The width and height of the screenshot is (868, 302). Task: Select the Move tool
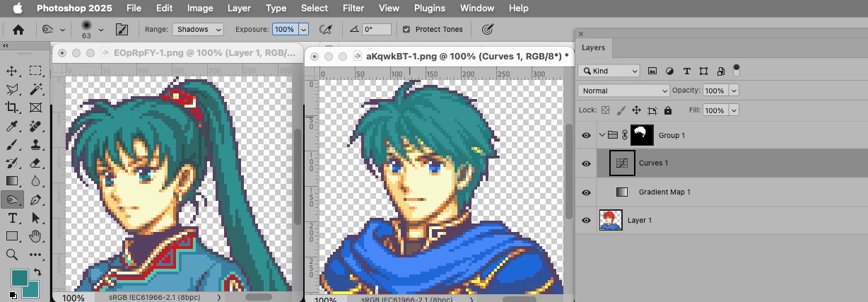point(12,71)
